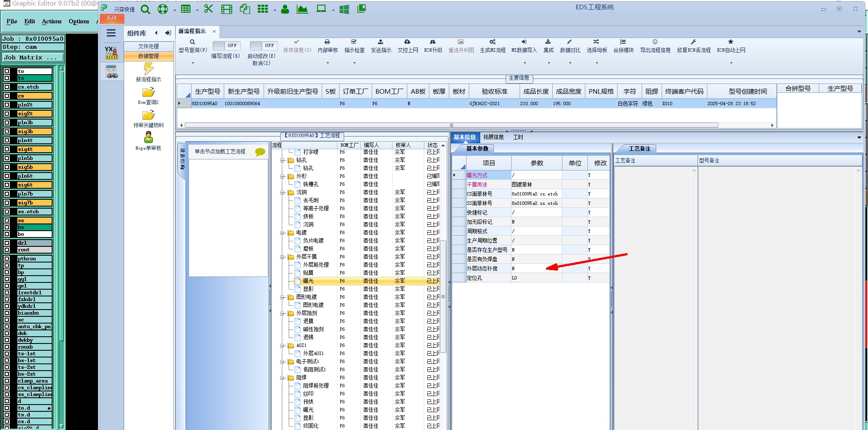Click 文件处理 section button
This screenshot has width=868, height=430.
pyautogui.click(x=148, y=46)
